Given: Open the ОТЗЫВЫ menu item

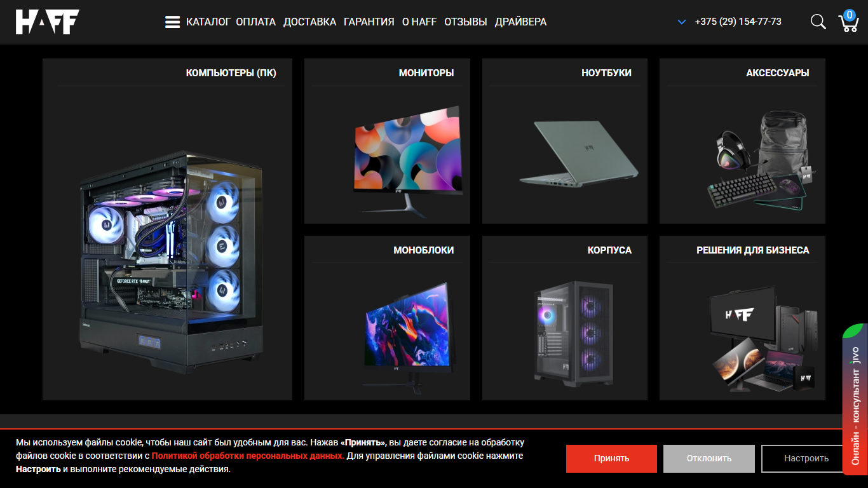Looking at the screenshot, I should click(x=466, y=22).
